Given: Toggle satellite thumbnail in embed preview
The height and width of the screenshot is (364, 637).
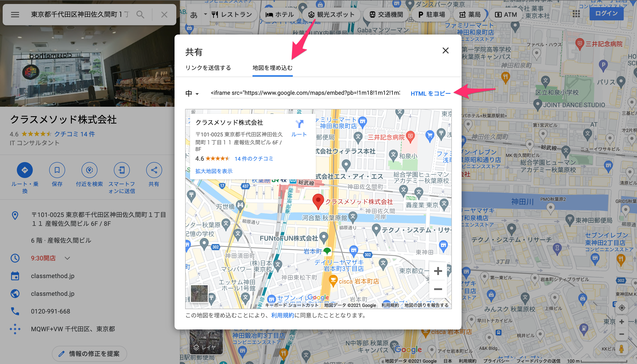Looking at the screenshot, I should (199, 294).
